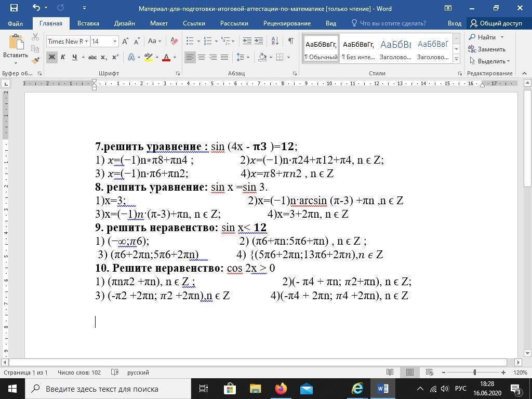Click the Format Painter brush icon
Viewport: 532px width, 399px height.
point(35,60)
